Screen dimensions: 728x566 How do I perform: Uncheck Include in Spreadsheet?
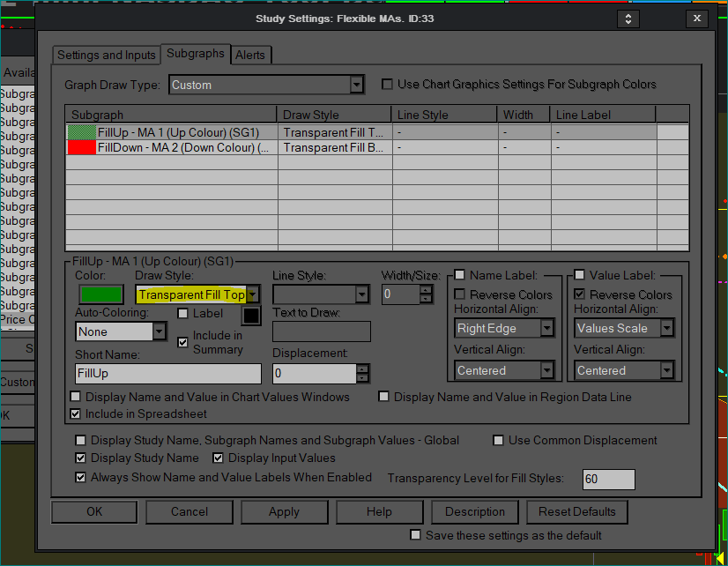[x=76, y=413]
